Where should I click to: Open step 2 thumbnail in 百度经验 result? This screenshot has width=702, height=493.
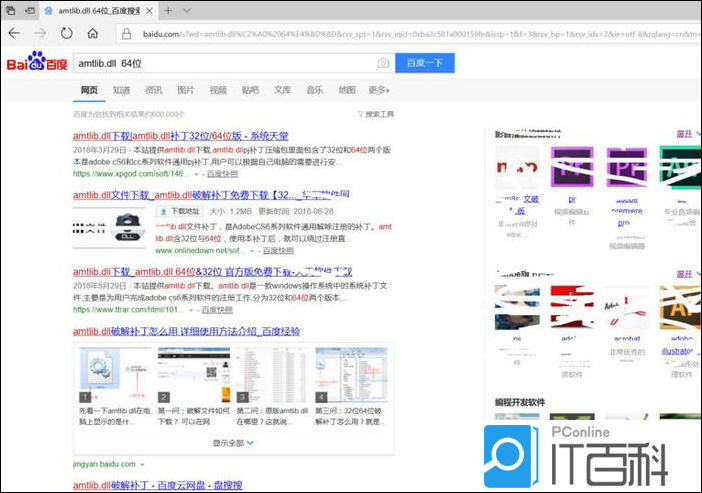(194, 375)
